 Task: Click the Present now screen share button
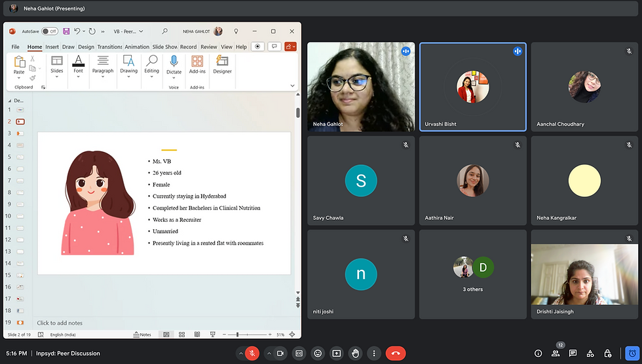pos(337,354)
